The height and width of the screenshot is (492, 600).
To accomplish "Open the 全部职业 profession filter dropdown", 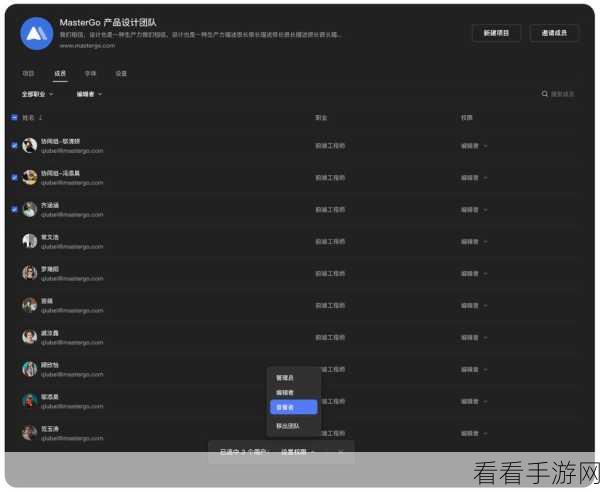I will pyautogui.click(x=37, y=94).
